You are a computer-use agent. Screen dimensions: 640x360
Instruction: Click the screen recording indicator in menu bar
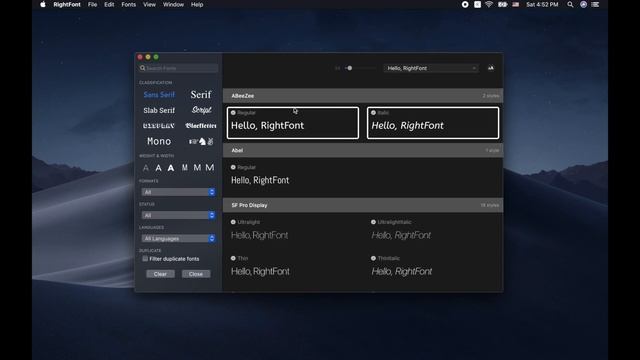click(x=465, y=4)
